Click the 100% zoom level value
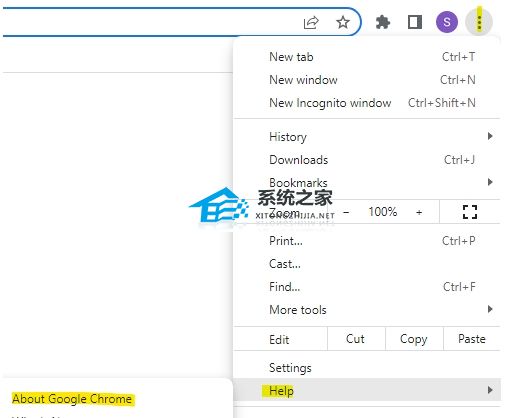The image size is (530, 418). pyautogui.click(x=383, y=212)
